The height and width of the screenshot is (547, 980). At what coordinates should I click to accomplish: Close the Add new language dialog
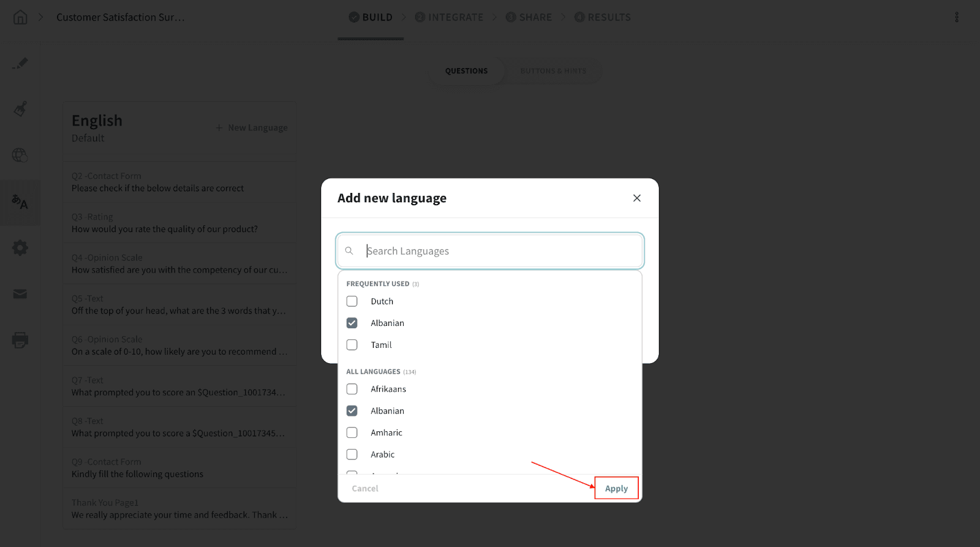click(x=637, y=198)
